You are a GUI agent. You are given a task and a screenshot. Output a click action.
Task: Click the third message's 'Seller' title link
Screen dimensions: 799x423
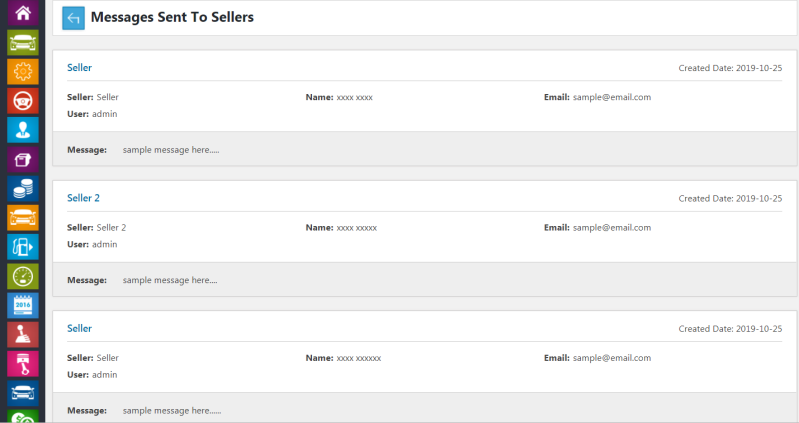click(79, 328)
